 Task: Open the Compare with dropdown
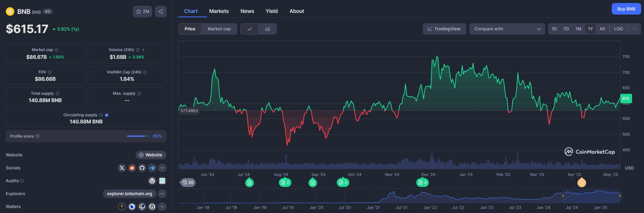tap(507, 29)
